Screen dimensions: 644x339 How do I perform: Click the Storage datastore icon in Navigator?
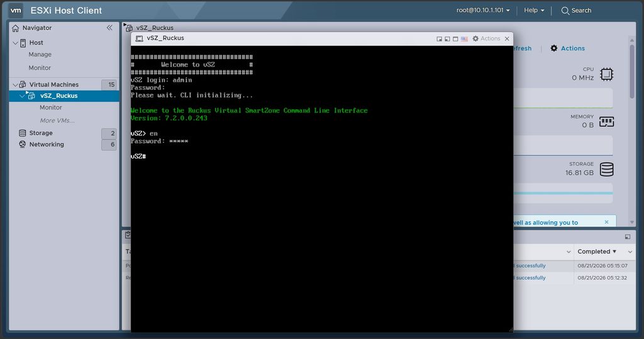[x=23, y=133]
